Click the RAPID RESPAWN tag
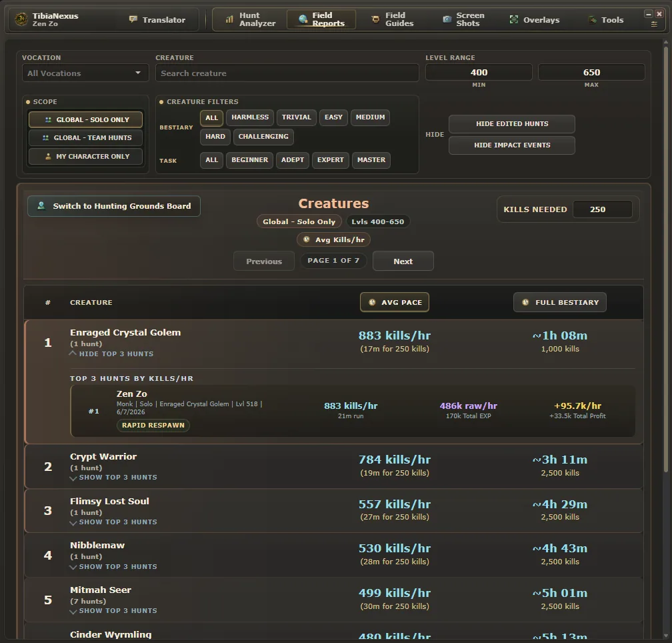Screen dimensions: 672x643 point(153,426)
